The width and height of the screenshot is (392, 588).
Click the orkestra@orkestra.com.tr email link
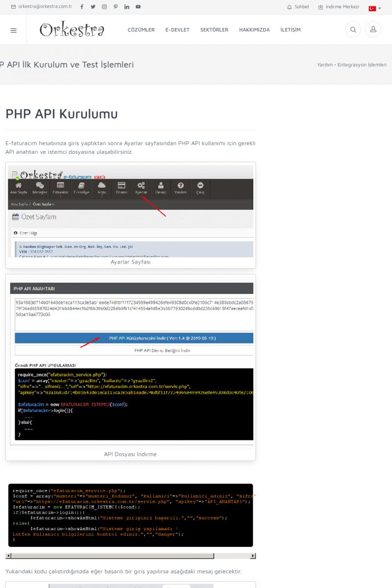[45, 7]
